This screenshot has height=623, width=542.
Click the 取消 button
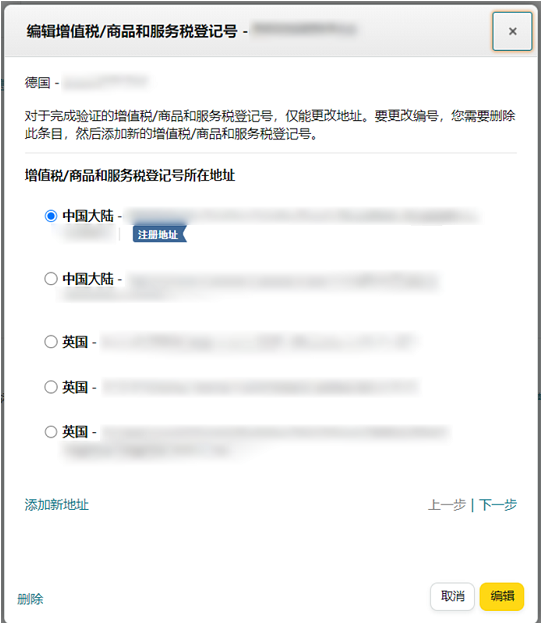(452, 596)
